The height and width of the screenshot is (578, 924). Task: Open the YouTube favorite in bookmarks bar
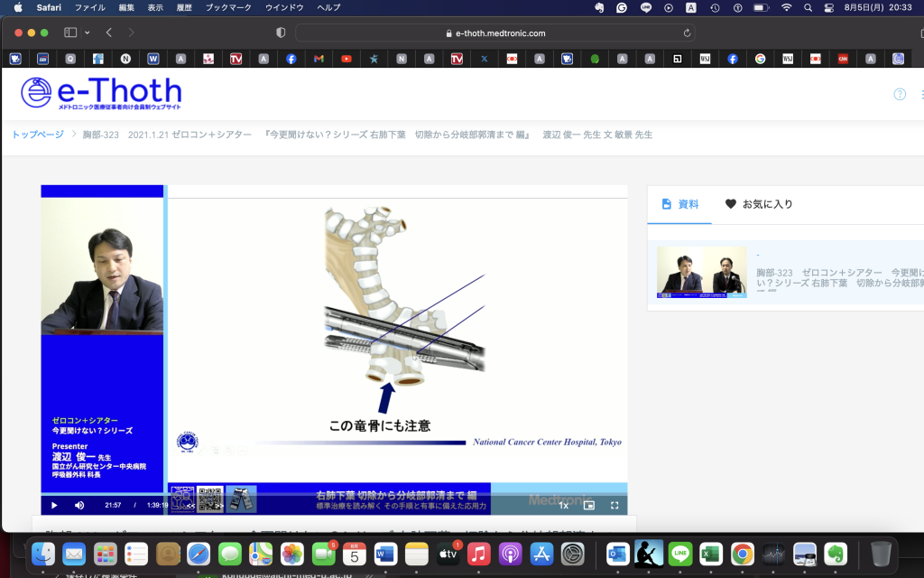(346, 59)
